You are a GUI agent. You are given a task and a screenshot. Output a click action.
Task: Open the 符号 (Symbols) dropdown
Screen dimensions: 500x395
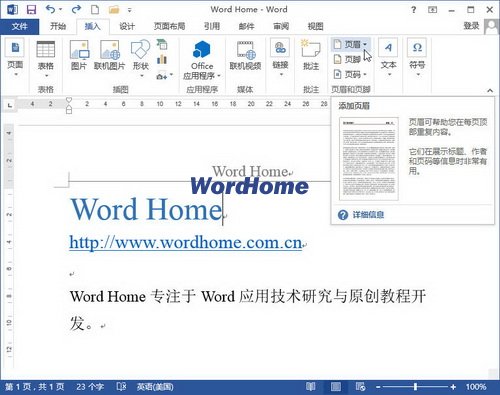[x=417, y=57]
